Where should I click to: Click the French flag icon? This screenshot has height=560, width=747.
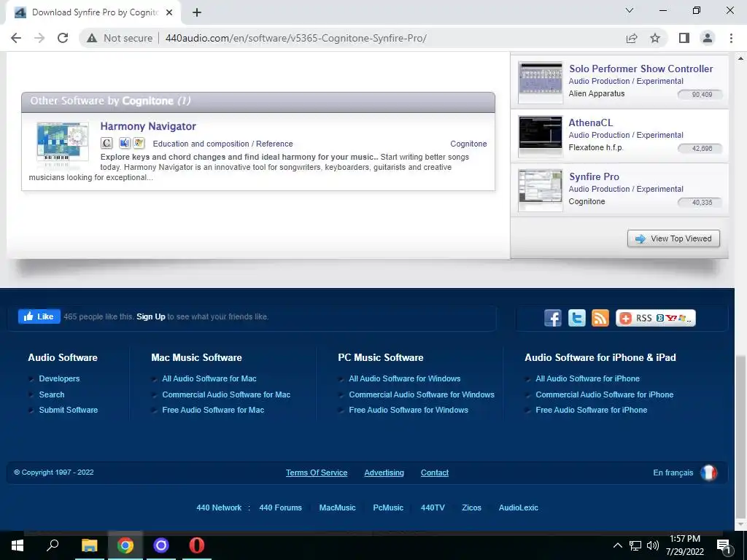point(708,472)
